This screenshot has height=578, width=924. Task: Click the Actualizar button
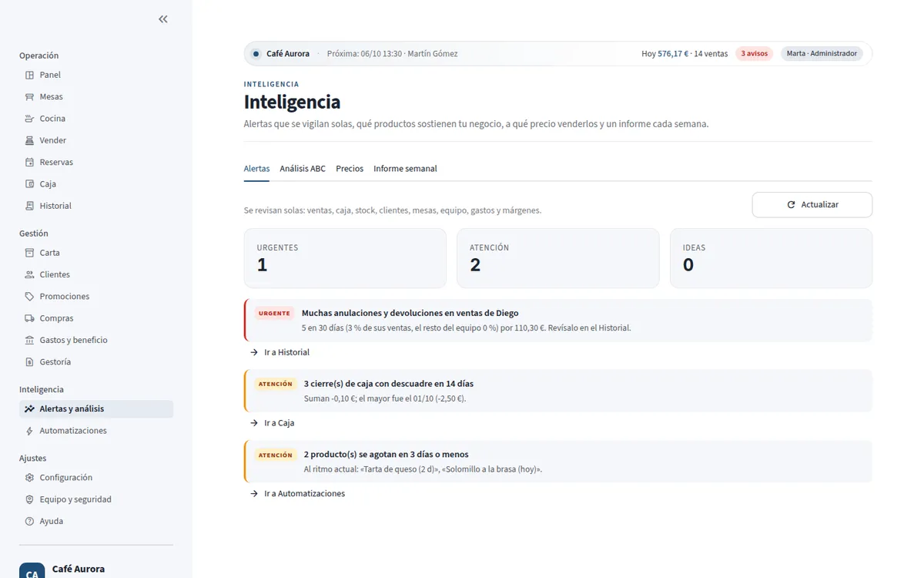[812, 205]
